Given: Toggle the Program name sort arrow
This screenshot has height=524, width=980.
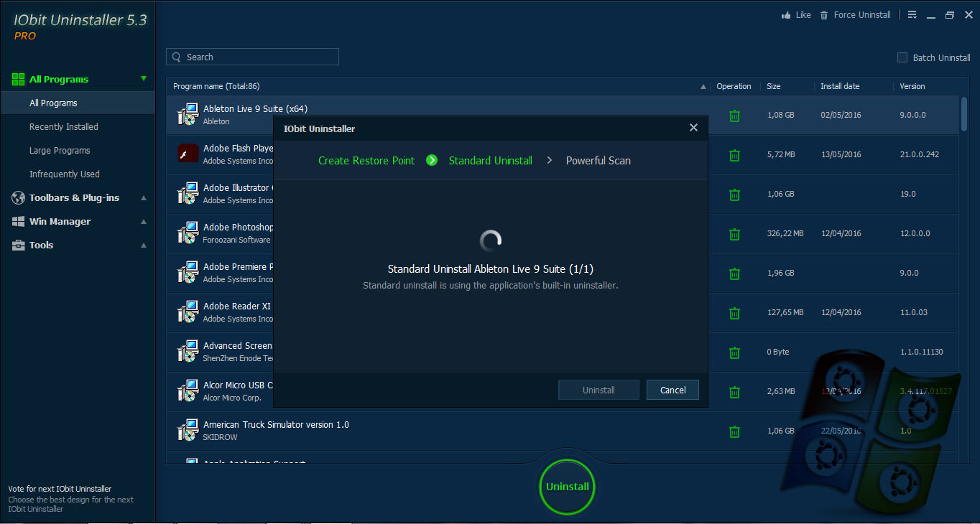Looking at the screenshot, I should point(703,87).
